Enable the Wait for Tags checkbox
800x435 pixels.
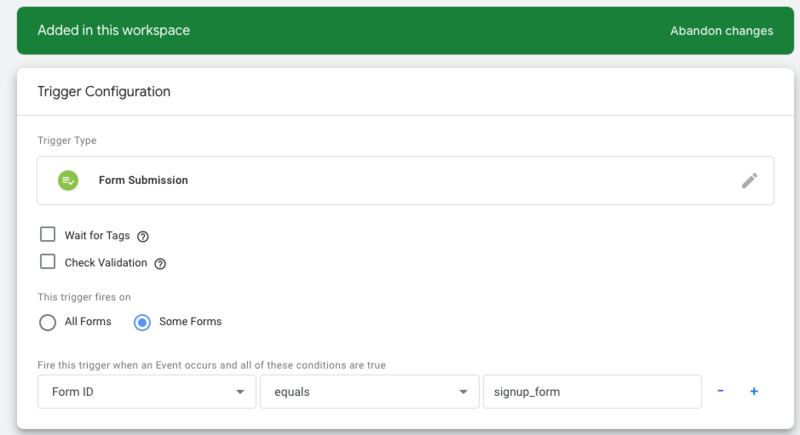click(47, 235)
